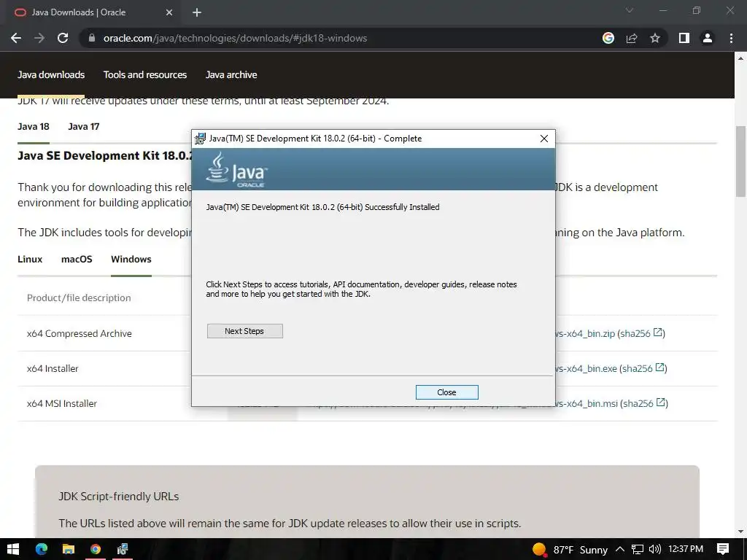This screenshot has height=560, width=747.
Task: Click the scrollbar down arrow
Action: click(740, 532)
